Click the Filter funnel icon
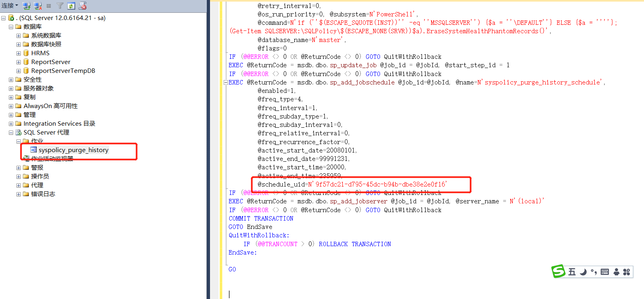Viewport: 644px width, 299px height. point(60,6)
